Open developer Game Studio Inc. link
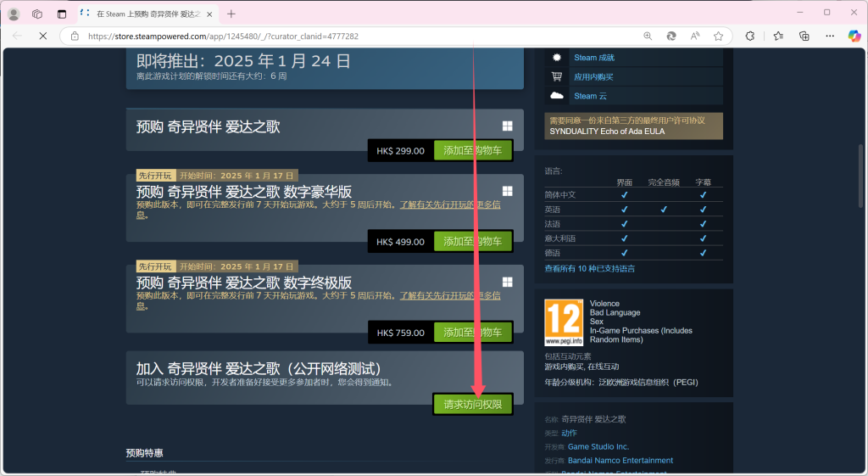The height and width of the screenshot is (476, 868). (x=598, y=446)
